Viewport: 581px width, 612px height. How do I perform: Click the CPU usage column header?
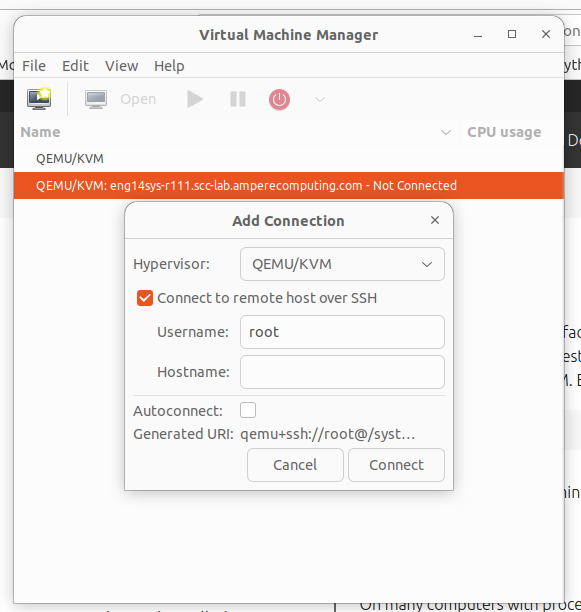point(504,132)
